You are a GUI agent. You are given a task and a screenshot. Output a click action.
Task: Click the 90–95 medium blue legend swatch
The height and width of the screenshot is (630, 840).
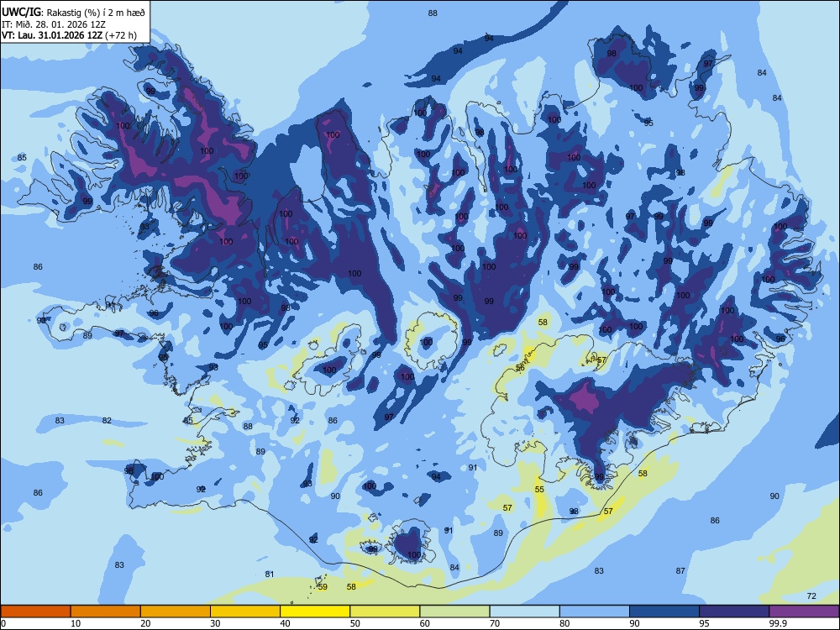(664, 612)
